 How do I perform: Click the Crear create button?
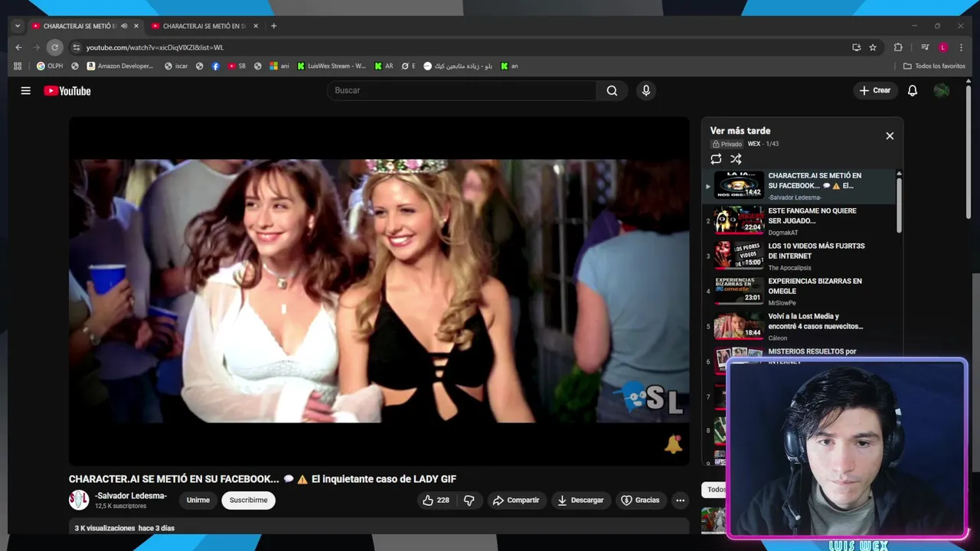pyautogui.click(x=875, y=90)
